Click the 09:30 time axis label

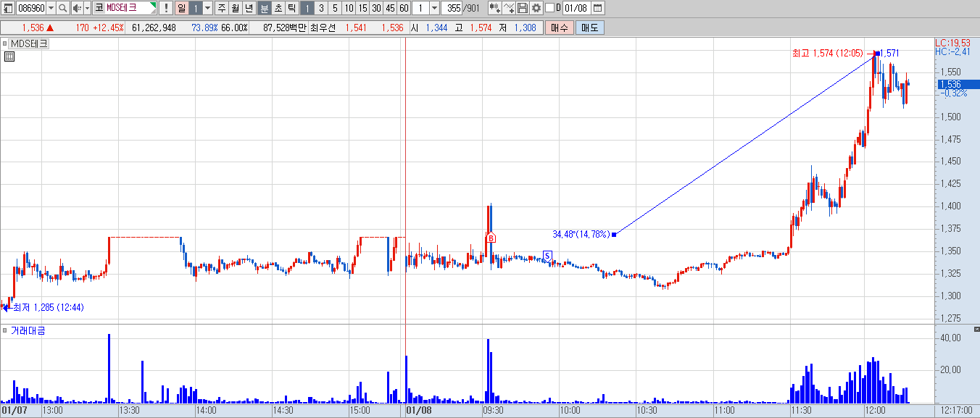tap(493, 410)
